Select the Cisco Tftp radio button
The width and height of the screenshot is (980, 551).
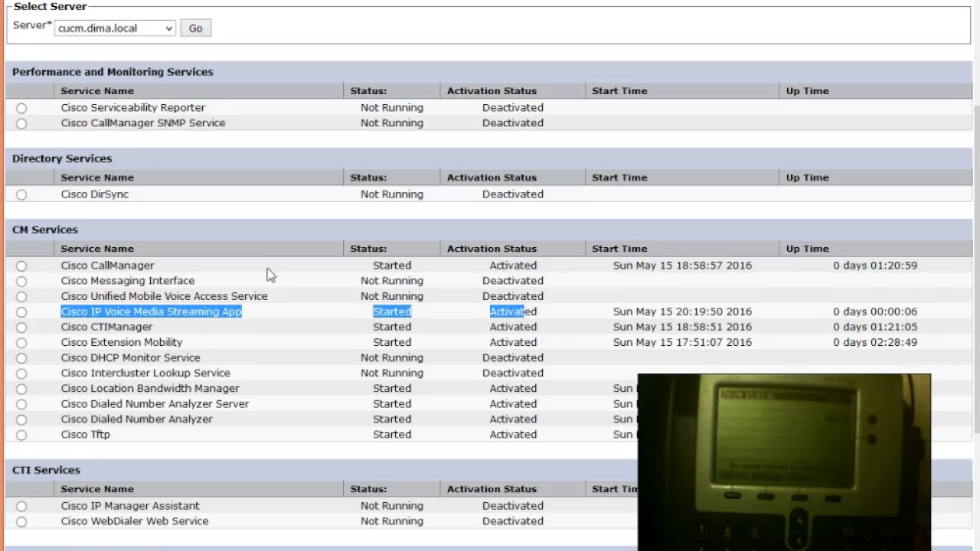coord(21,435)
